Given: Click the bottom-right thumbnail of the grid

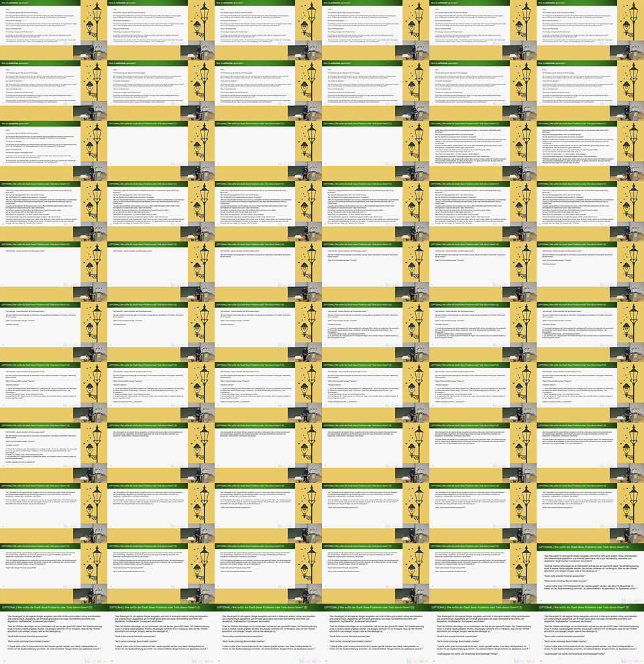Looking at the screenshot, I should coord(590,634).
